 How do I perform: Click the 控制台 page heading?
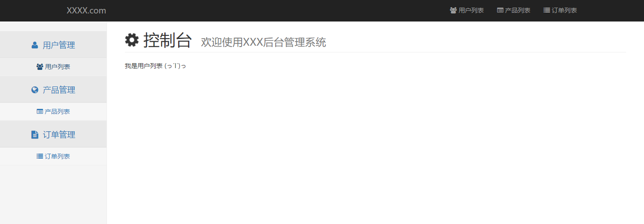point(168,40)
